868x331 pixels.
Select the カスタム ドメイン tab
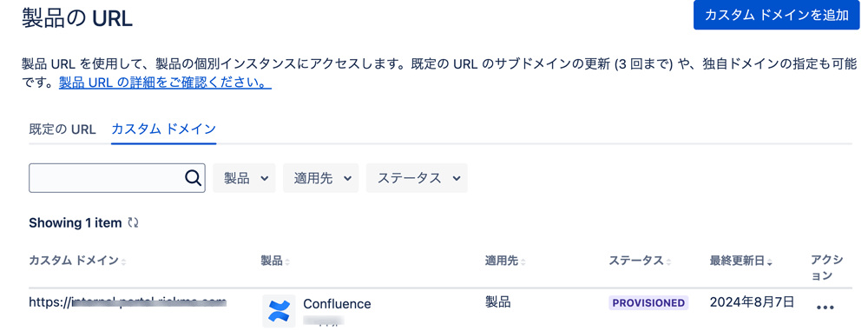(x=163, y=129)
